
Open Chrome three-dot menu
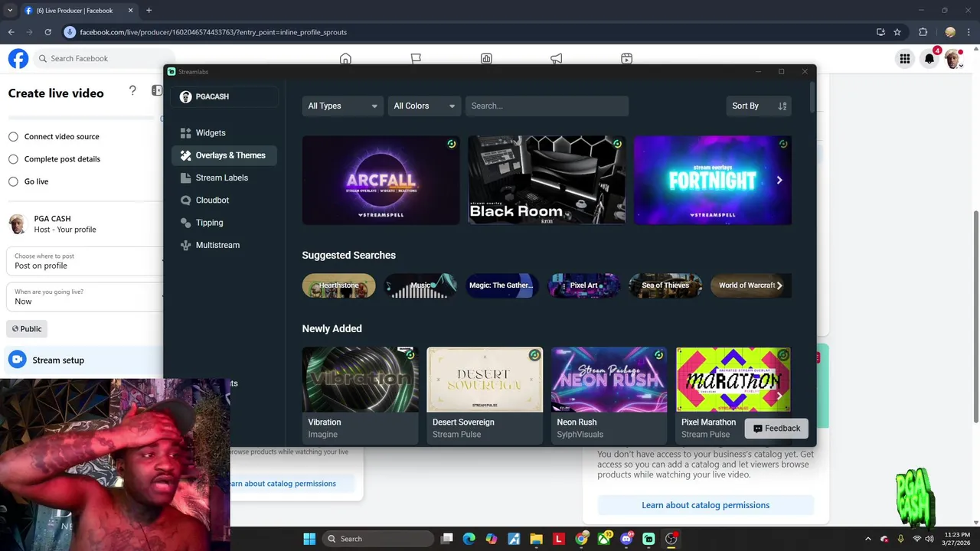tap(969, 32)
